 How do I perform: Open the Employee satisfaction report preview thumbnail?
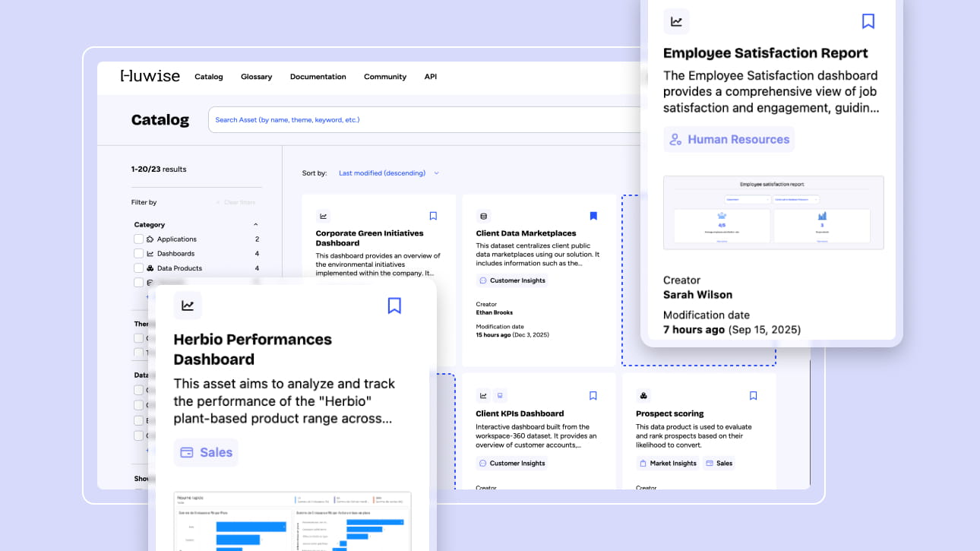pos(773,213)
